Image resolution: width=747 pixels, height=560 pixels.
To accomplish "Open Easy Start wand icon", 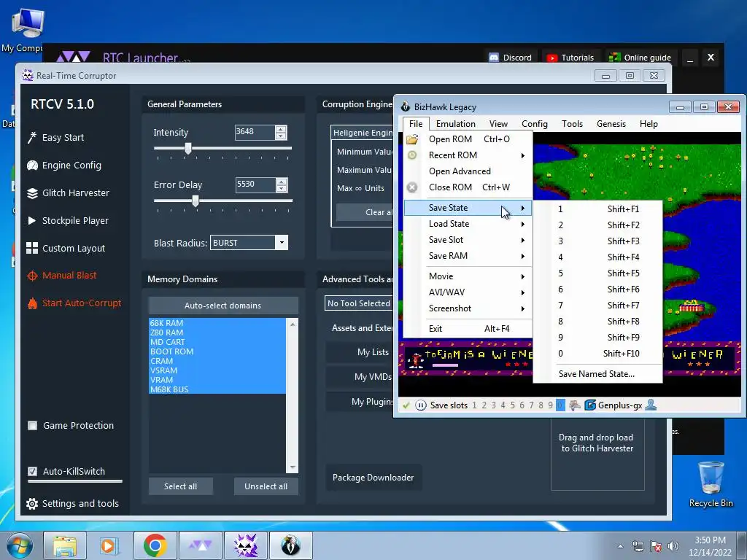I will point(32,138).
